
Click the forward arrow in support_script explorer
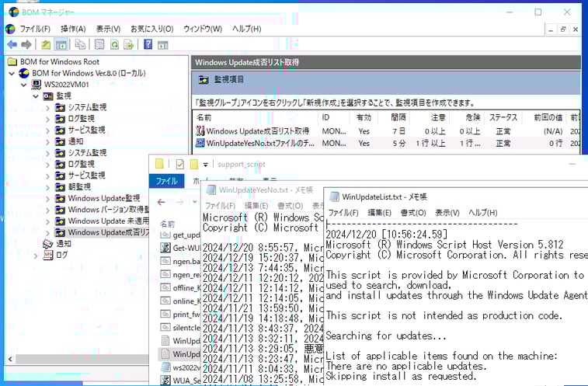[x=179, y=202]
